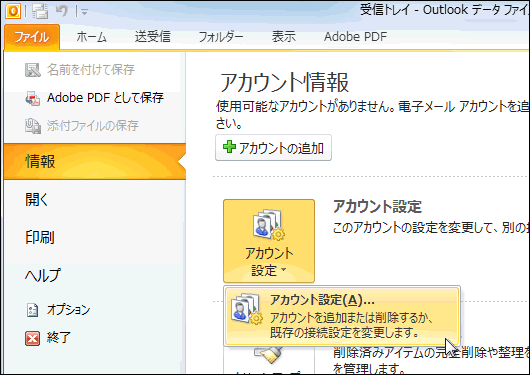This screenshot has width=530, height=375.
Task: Click text このアカウントの設定を変更して
Action: pos(413,228)
